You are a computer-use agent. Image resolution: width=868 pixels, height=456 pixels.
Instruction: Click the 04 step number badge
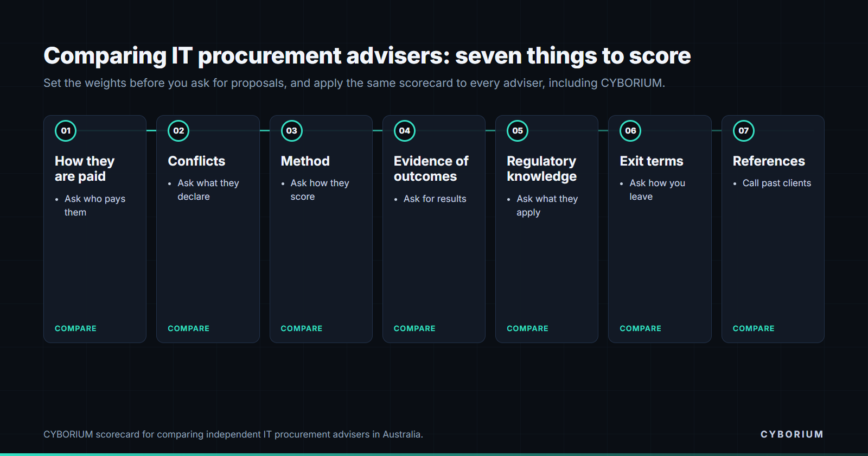405,131
